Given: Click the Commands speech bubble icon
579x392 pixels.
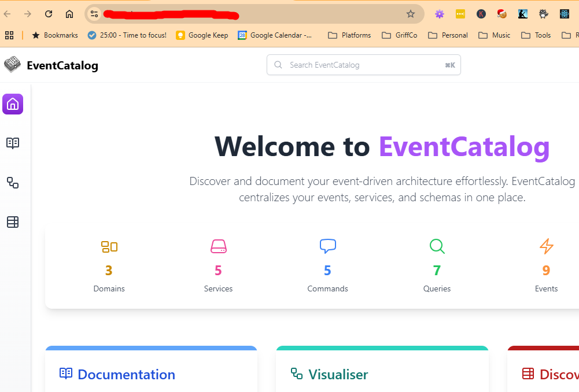Looking at the screenshot, I should pyautogui.click(x=327, y=246).
